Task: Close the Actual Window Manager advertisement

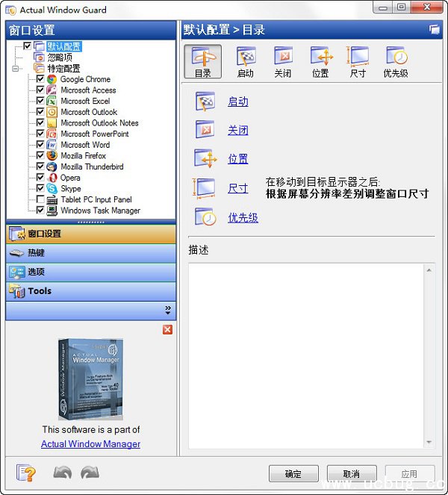Action: [x=167, y=329]
